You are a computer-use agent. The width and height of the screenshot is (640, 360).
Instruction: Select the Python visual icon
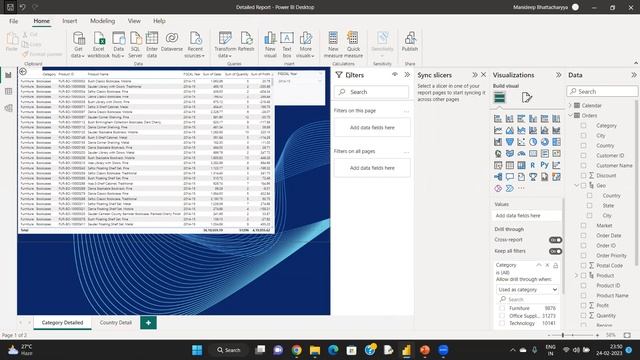[544, 165]
